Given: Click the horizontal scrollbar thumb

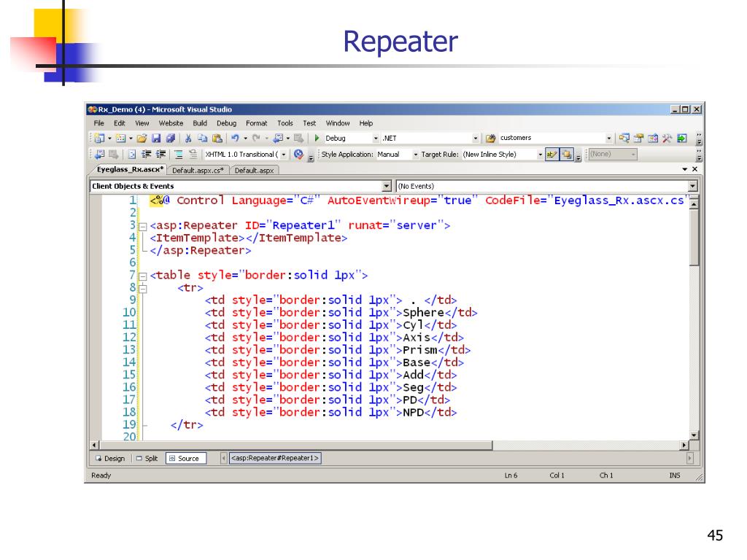Looking at the screenshot, I should [x=295, y=446].
